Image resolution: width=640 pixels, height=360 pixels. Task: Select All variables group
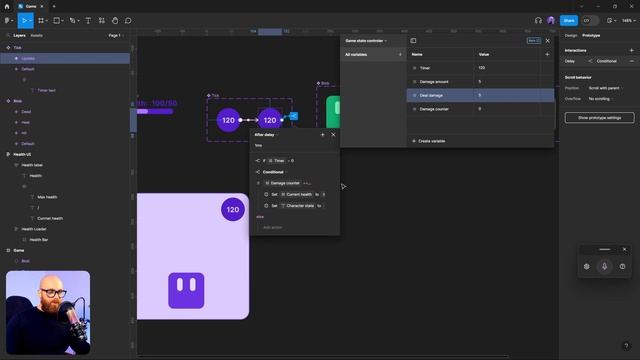pyautogui.click(x=373, y=54)
